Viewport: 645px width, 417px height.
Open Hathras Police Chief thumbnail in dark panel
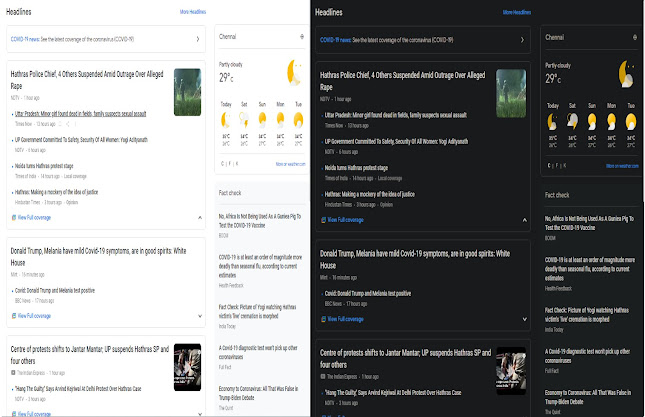511,93
